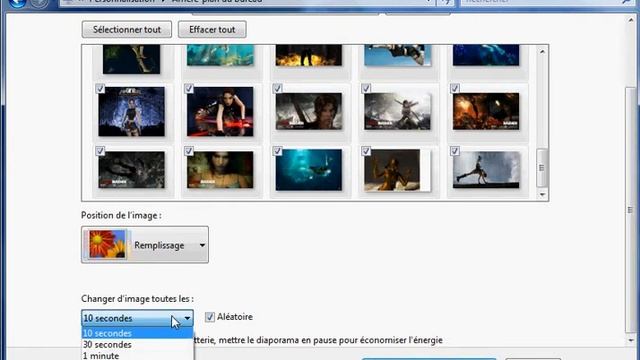Screen dimensions: 640x360
Task: Click the wallpaper list scroll down arrow
Action: 542,195
